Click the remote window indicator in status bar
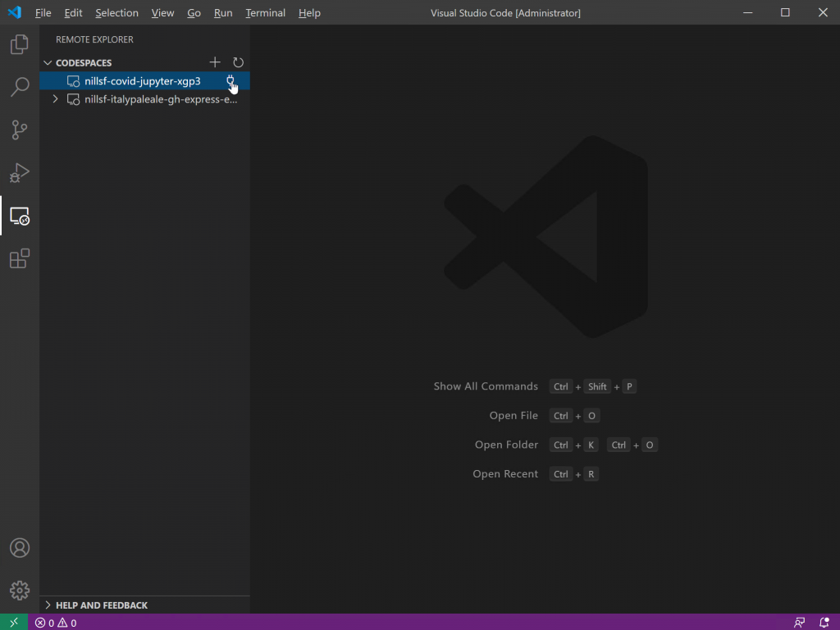Screen dimensions: 840x630 coord(14,622)
